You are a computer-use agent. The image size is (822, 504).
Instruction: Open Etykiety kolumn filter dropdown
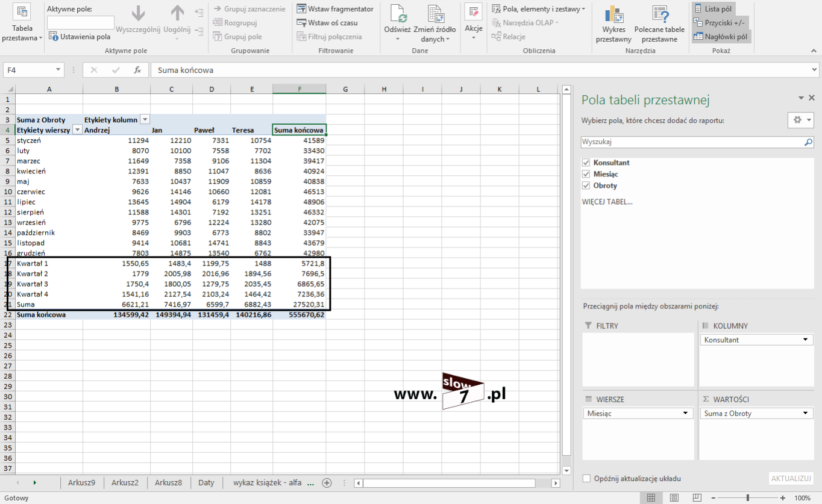pyautogui.click(x=145, y=119)
